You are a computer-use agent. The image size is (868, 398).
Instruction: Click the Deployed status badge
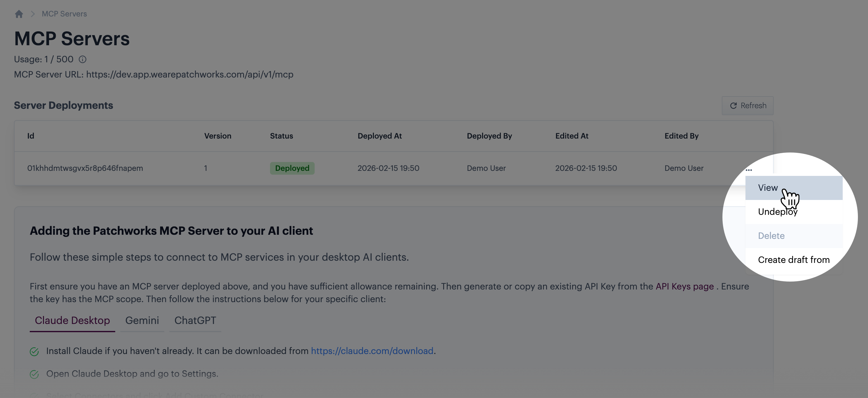pos(292,168)
